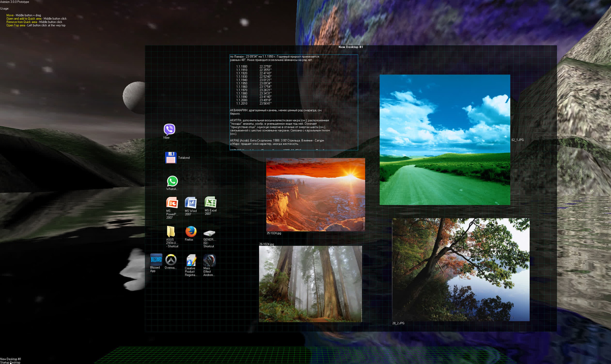
Task: Select the 35-1024.jpg canyon sunset image
Action: click(315, 194)
